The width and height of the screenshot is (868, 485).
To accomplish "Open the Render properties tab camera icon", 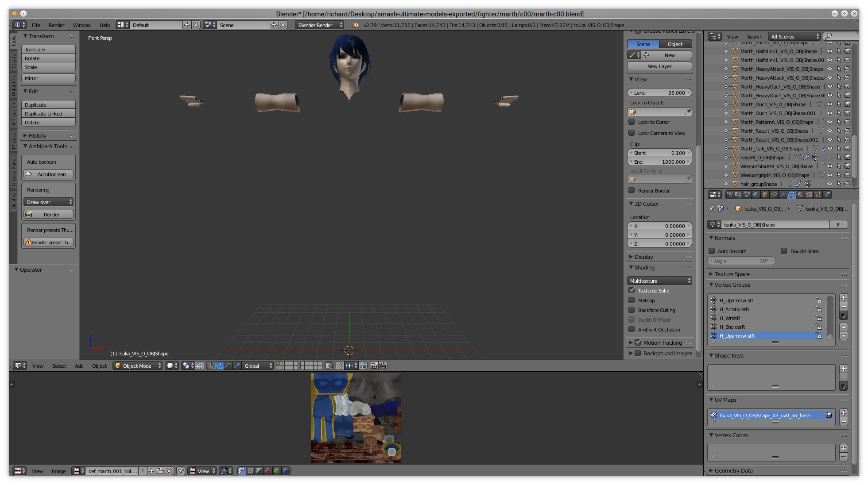I will coord(729,195).
